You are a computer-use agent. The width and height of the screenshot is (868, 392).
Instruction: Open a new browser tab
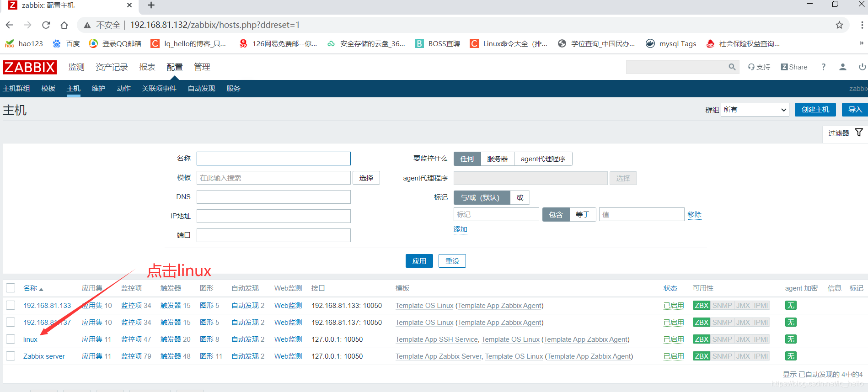click(x=151, y=5)
